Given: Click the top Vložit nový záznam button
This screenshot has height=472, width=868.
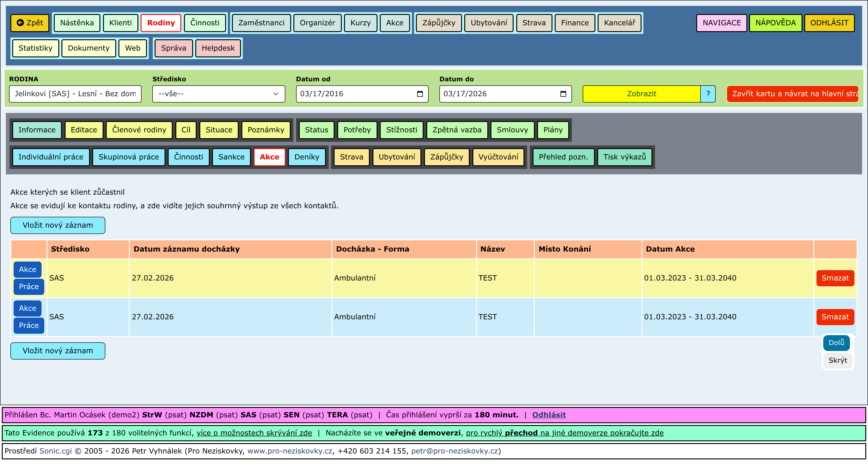Looking at the screenshot, I should point(58,225).
